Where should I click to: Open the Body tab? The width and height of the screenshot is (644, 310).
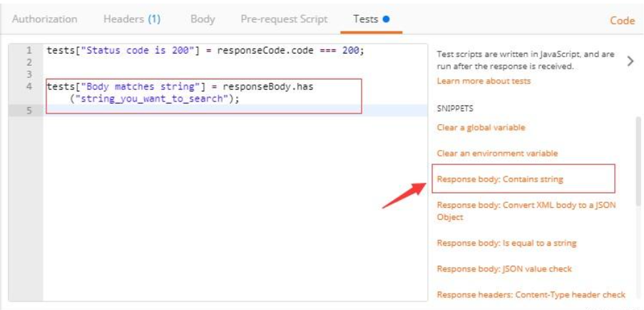point(203,19)
